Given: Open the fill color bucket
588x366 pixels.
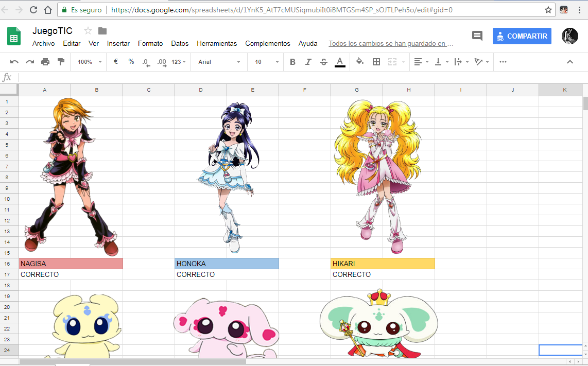Looking at the screenshot, I should tap(360, 61).
